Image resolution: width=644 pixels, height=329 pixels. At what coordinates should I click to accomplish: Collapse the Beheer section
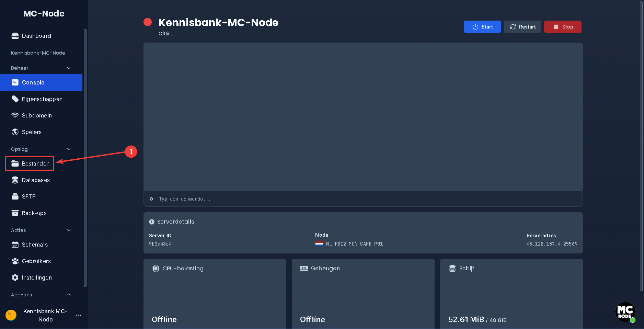click(x=69, y=68)
